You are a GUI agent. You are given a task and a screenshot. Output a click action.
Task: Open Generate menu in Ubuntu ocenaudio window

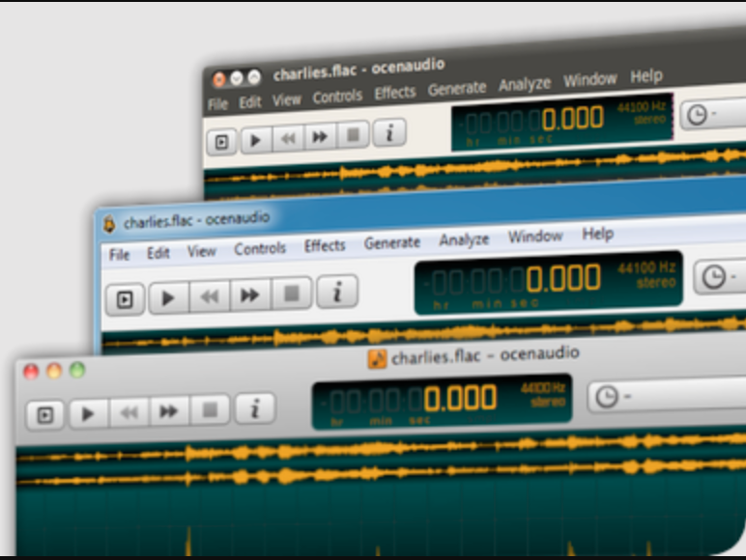[457, 89]
